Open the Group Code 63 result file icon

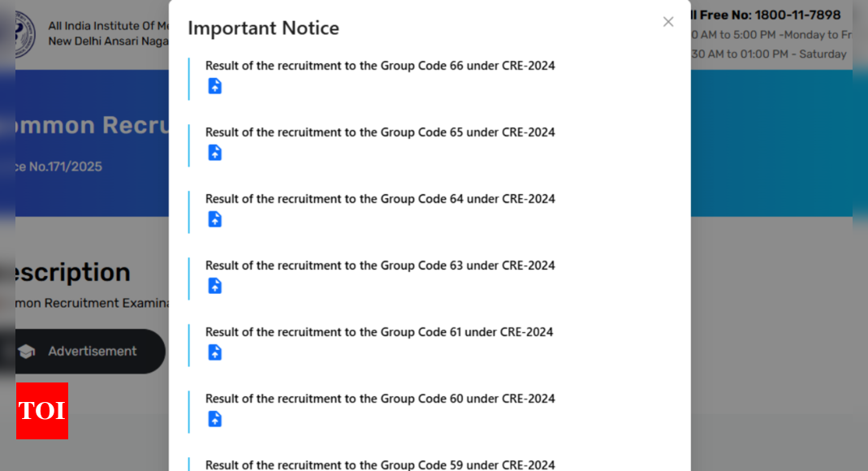pos(215,286)
